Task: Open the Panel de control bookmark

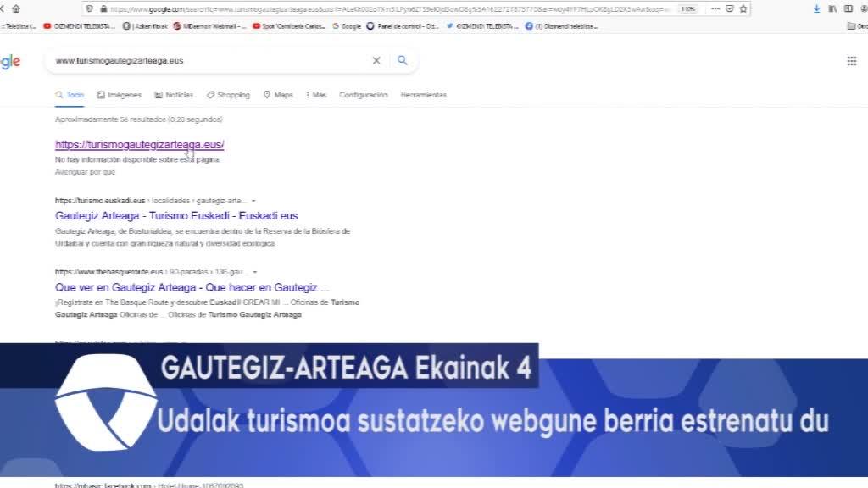Action: click(x=403, y=26)
